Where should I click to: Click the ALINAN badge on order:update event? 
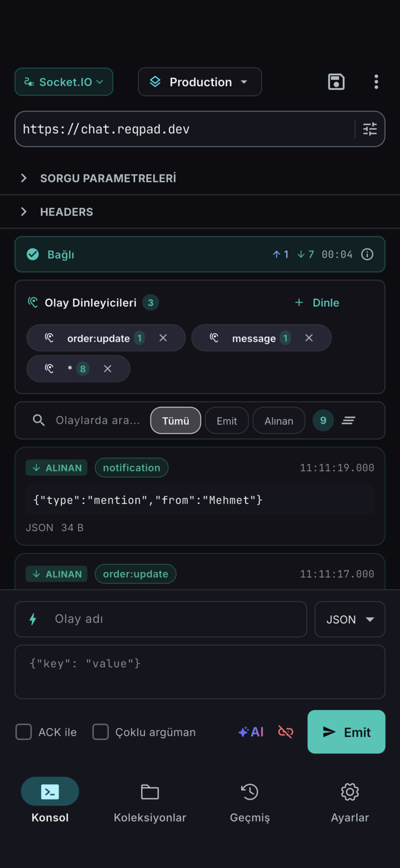pos(57,574)
